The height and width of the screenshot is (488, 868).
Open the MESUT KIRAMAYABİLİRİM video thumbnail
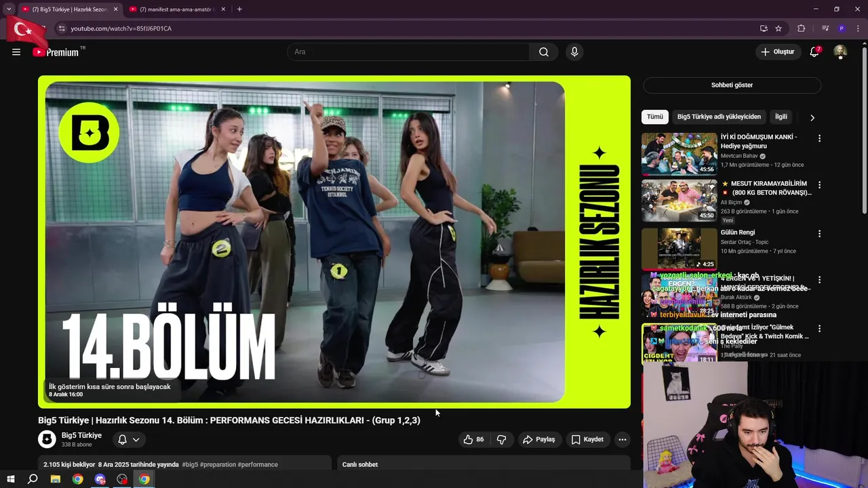click(679, 201)
